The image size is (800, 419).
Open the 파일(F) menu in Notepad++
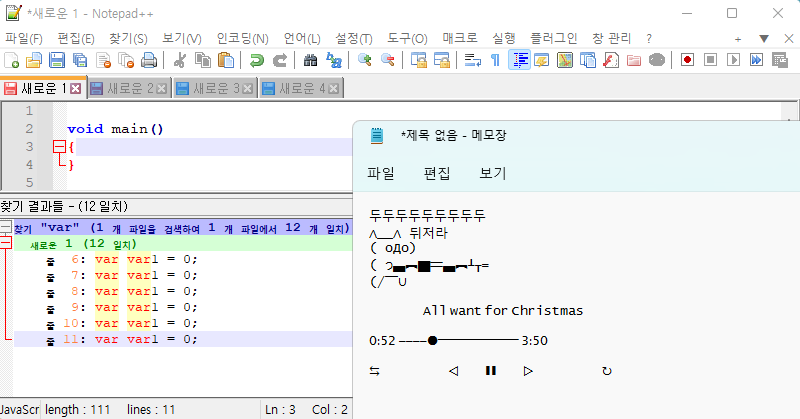pyautogui.click(x=23, y=38)
